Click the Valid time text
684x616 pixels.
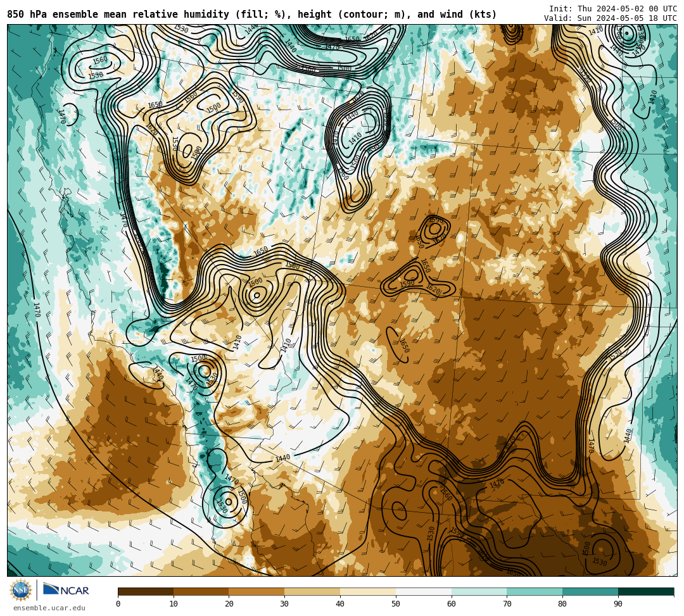[611, 18]
